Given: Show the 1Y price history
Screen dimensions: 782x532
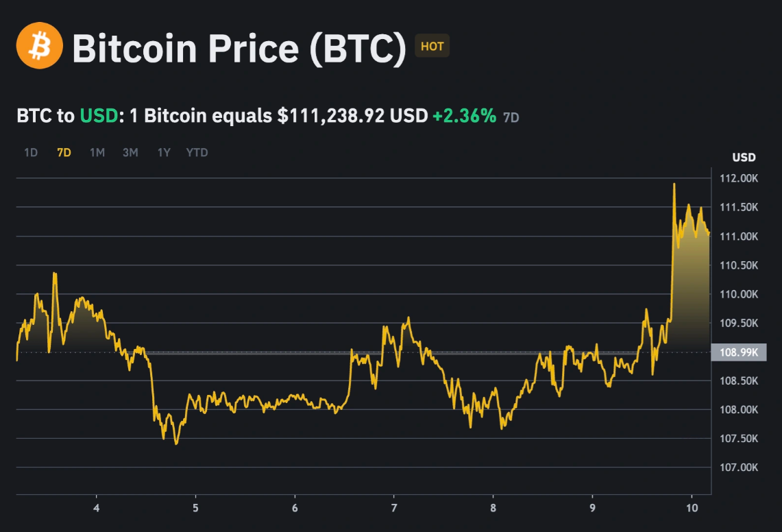Looking at the screenshot, I should pyautogui.click(x=163, y=152).
